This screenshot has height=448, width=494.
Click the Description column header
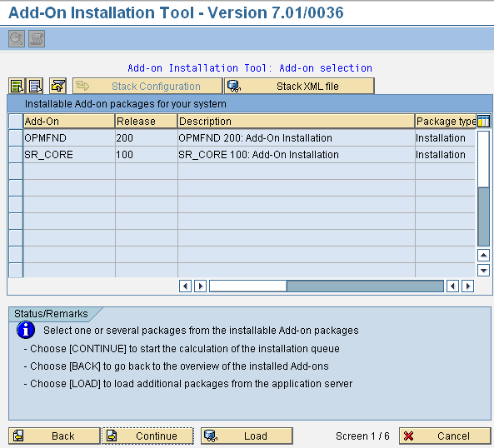point(296,122)
